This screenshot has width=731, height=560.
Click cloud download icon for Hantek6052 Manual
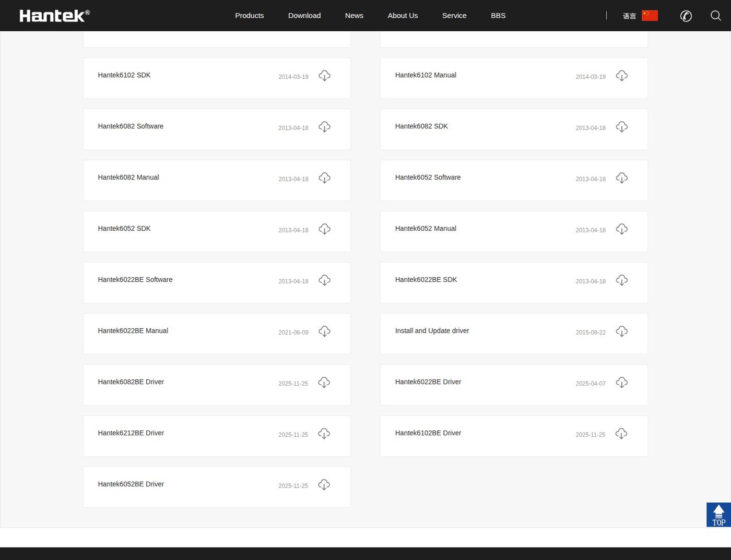pos(621,229)
